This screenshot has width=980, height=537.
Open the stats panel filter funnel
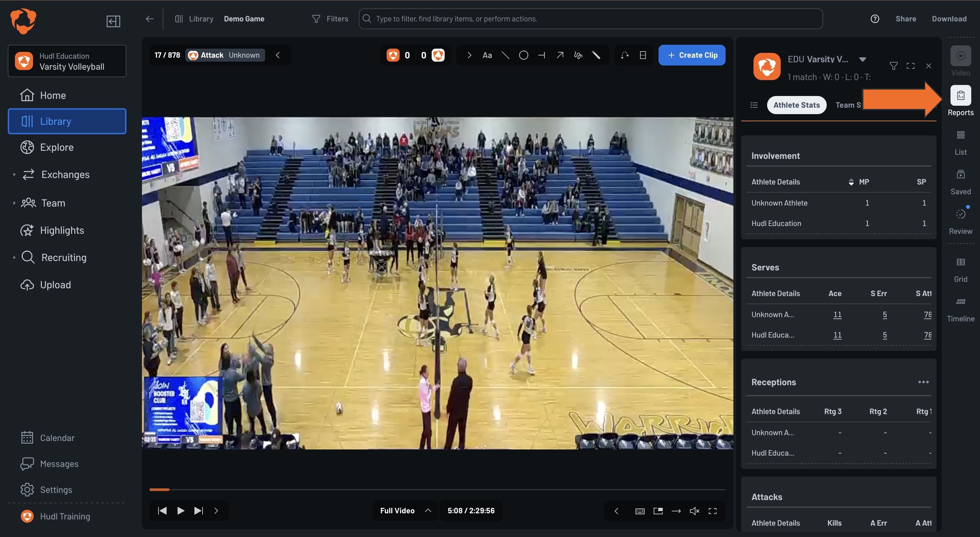[894, 66]
